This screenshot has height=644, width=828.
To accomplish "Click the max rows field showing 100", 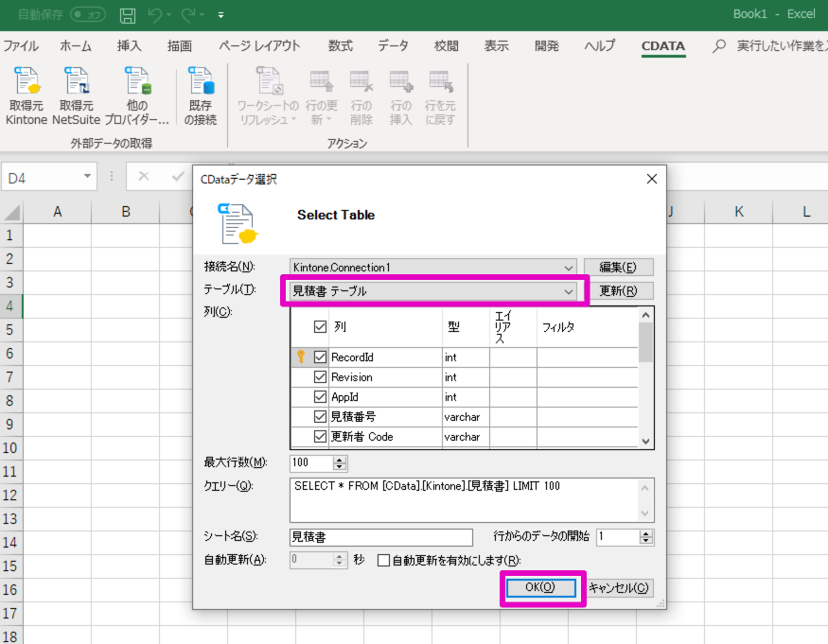I will 311,463.
